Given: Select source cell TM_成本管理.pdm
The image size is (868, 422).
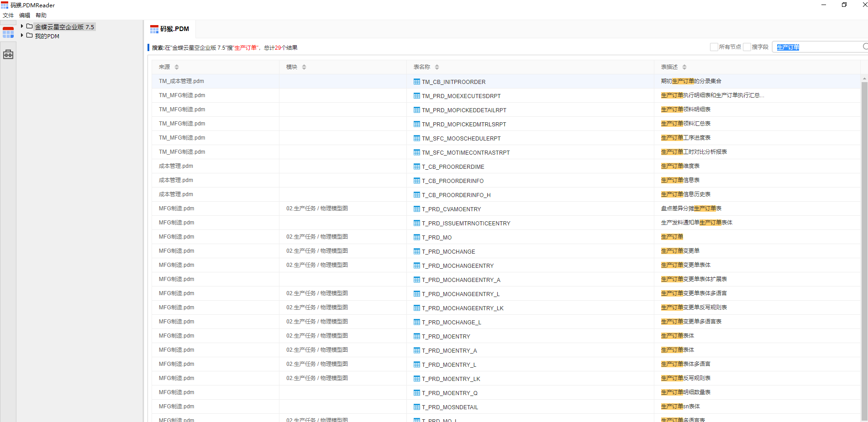Looking at the screenshot, I should point(181,81).
